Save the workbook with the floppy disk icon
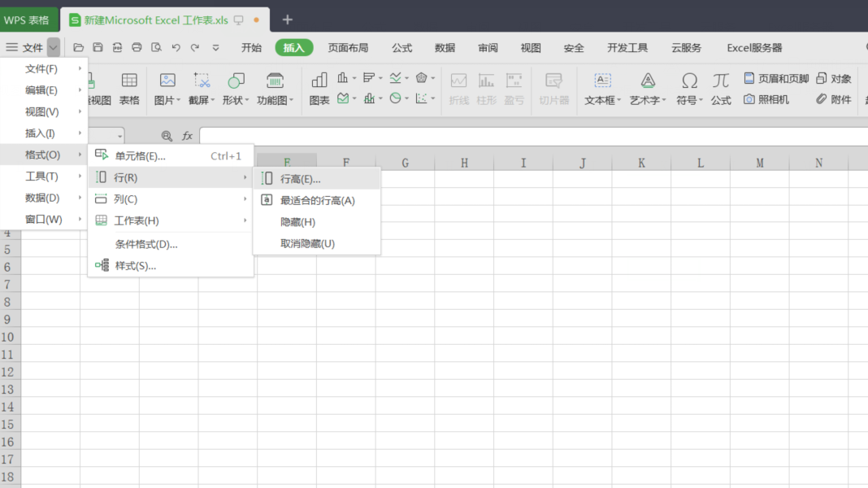 [x=98, y=48]
